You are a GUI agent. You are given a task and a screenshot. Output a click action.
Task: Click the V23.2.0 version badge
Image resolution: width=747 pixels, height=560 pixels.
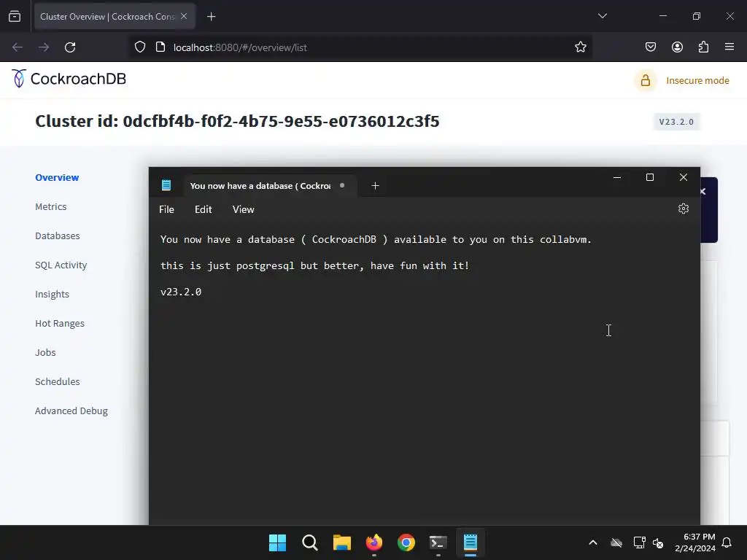pos(676,122)
